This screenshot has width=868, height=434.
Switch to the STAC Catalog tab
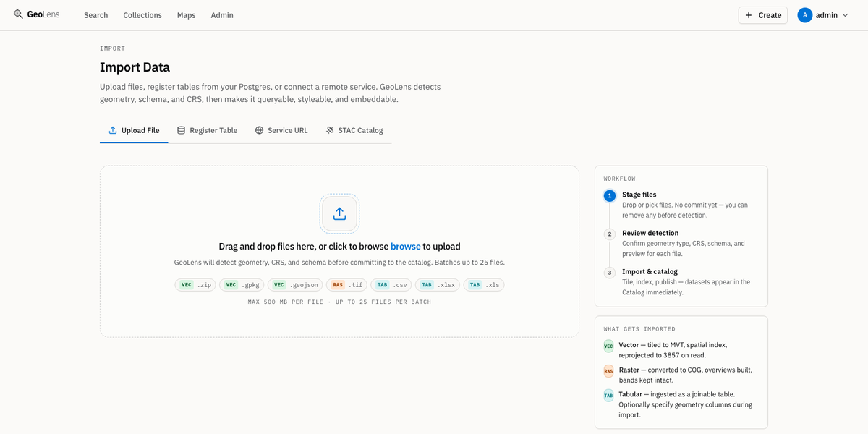click(x=354, y=130)
